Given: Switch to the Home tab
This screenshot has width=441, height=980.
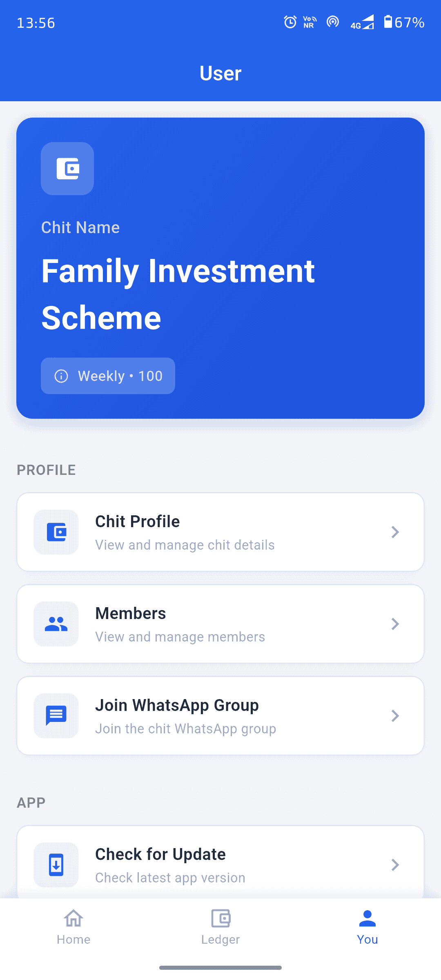Looking at the screenshot, I should tap(73, 927).
